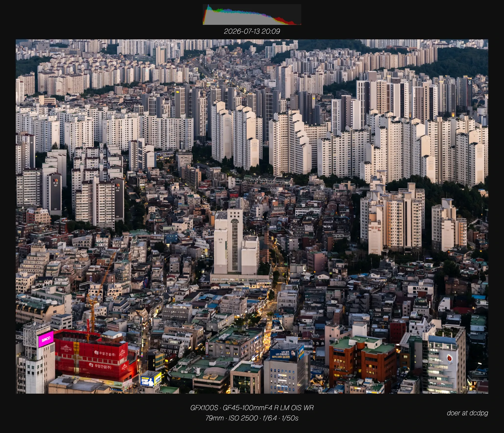Viewport: 504px width, 433px height.
Task: Click the 79mm ISO 2500 exposure line
Action: point(252,418)
